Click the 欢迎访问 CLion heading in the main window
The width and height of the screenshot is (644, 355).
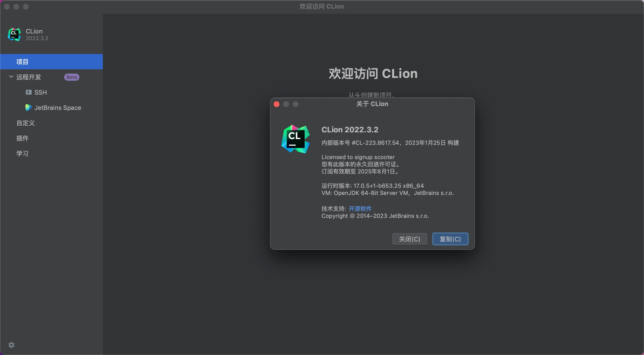[x=373, y=73]
